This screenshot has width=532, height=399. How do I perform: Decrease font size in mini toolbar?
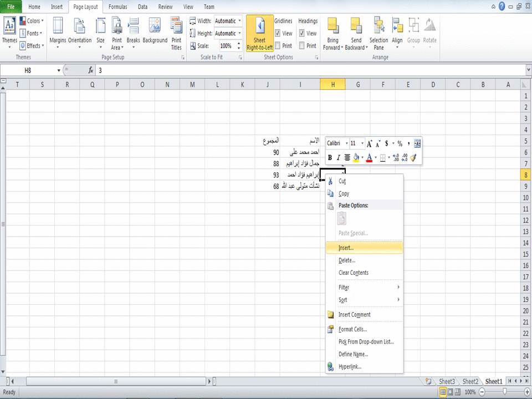pos(378,144)
